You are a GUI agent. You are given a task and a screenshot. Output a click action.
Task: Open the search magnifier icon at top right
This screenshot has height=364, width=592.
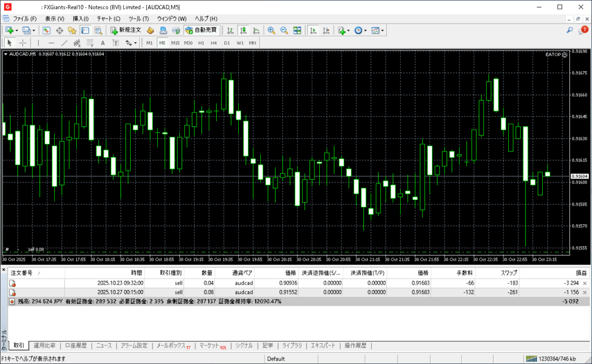pyautogui.click(x=569, y=30)
